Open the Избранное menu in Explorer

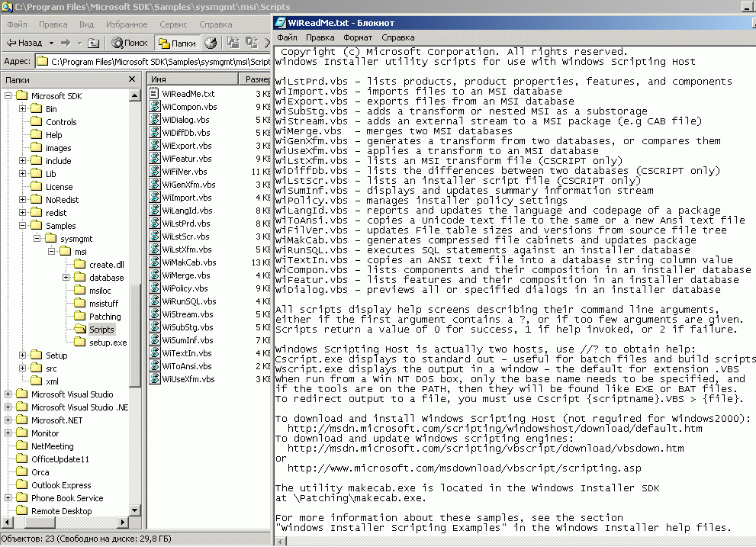(127, 24)
